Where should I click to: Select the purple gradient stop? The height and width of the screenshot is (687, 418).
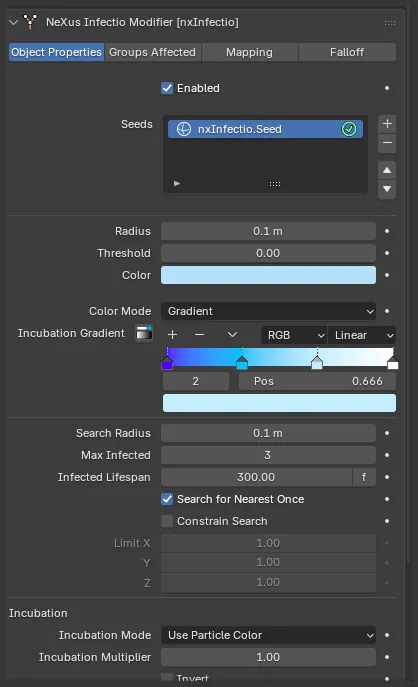(x=167, y=363)
